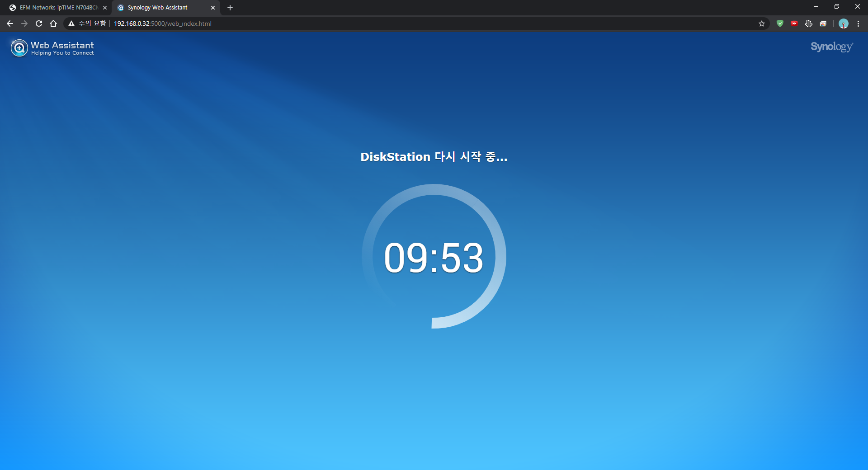Screen dimensions: 868x470
Task: Show the not-secure site warning info
Action: [87, 23]
